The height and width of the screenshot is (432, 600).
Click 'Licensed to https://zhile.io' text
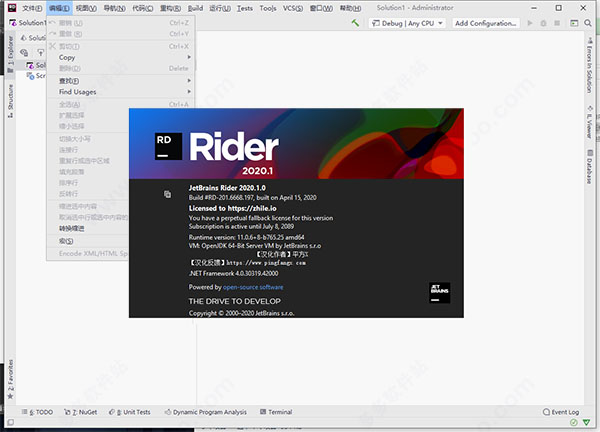coord(232,208)
